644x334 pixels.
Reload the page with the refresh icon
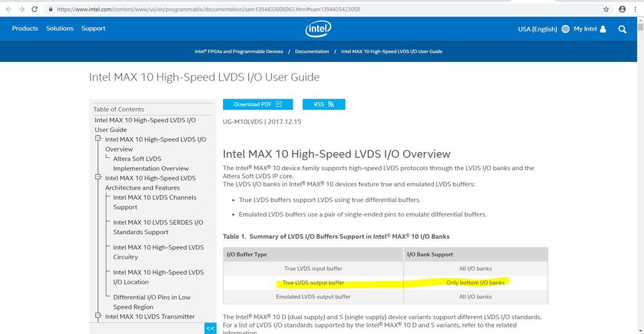tap(35, 9)
